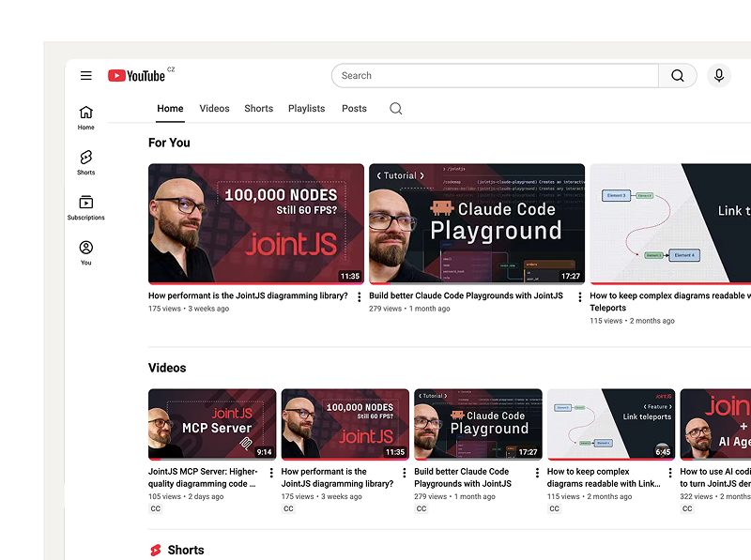This screenshot has height=560, width=751.
Task: Open the hamburger guide menu
Action: (x=86, y=76)
